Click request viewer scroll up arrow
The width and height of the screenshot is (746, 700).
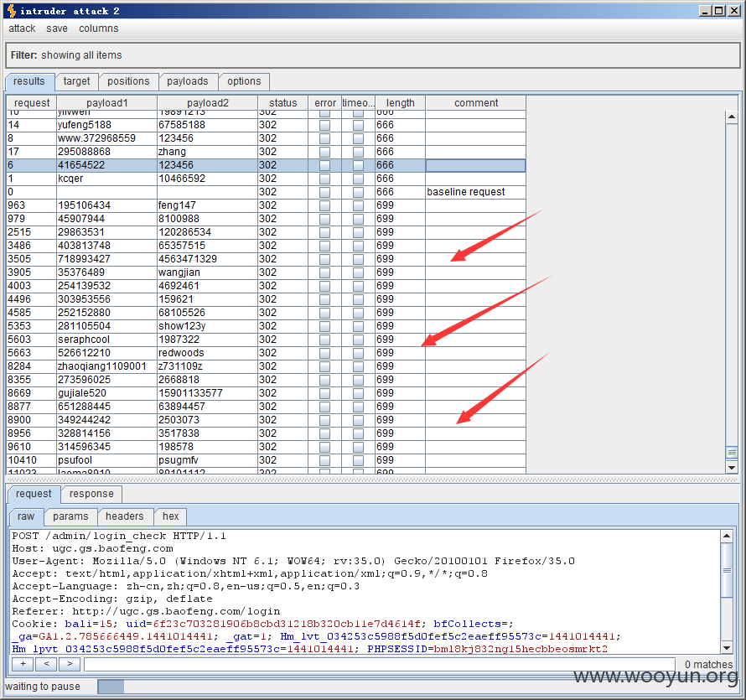coord(727,536)
